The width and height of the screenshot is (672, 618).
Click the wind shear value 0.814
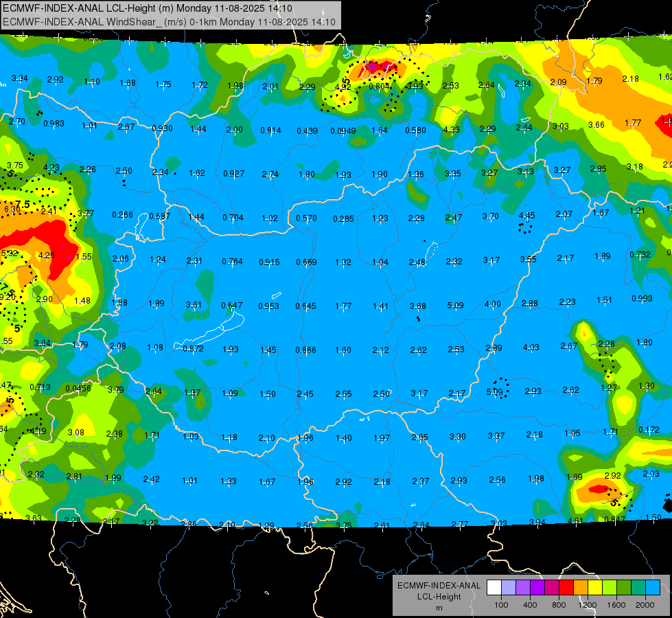(271, 130)
